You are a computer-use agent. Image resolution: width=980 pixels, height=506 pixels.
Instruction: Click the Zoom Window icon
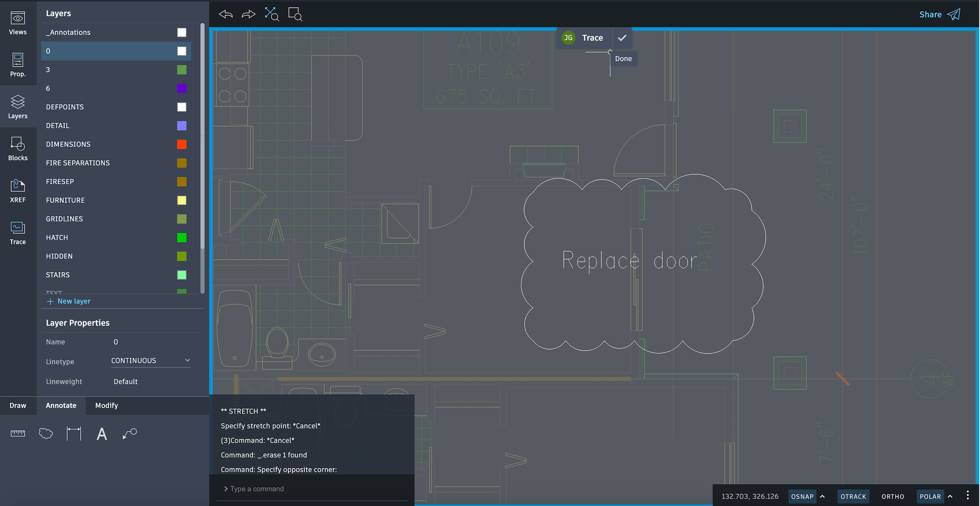click(295, 14)
